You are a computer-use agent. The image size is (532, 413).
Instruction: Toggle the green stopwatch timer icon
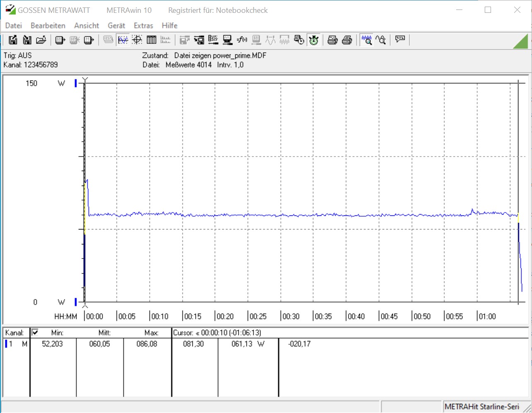pos(314,40)
